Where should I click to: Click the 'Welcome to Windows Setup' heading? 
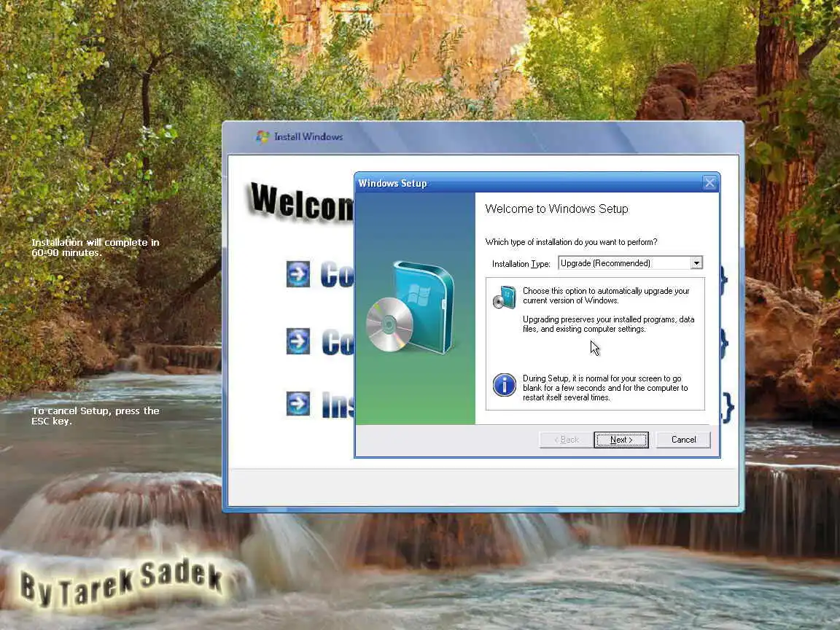click(556, 209)
